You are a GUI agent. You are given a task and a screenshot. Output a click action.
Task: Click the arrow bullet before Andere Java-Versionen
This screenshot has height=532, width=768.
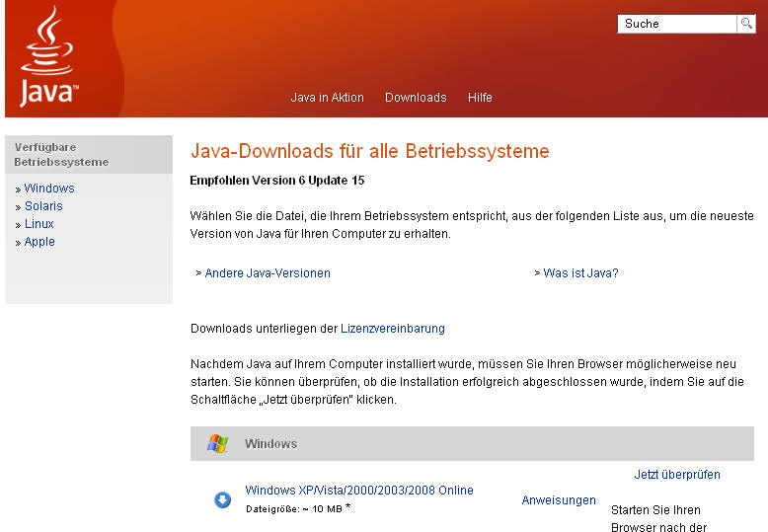(198, 273)
